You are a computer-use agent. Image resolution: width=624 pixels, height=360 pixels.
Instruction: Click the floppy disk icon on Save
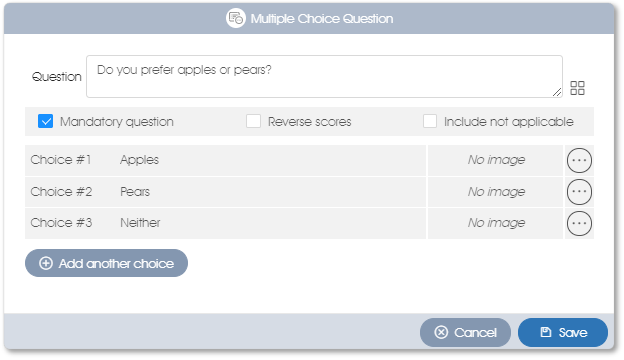coord(546,332)
